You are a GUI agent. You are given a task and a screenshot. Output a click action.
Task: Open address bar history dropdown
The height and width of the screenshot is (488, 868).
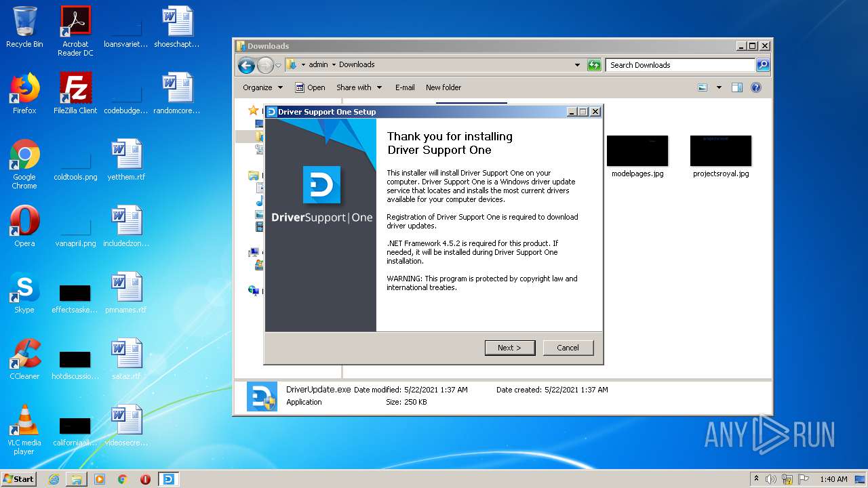[577, 65]
